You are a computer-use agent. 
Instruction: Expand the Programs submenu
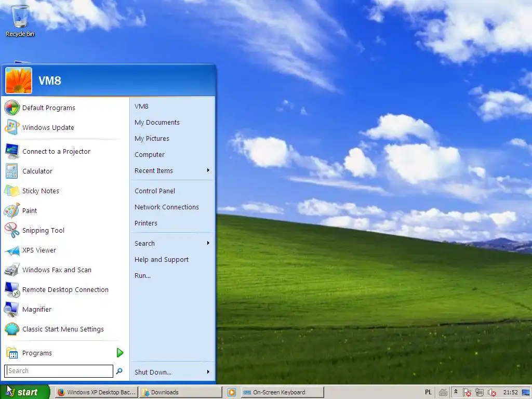pos(120,353)
